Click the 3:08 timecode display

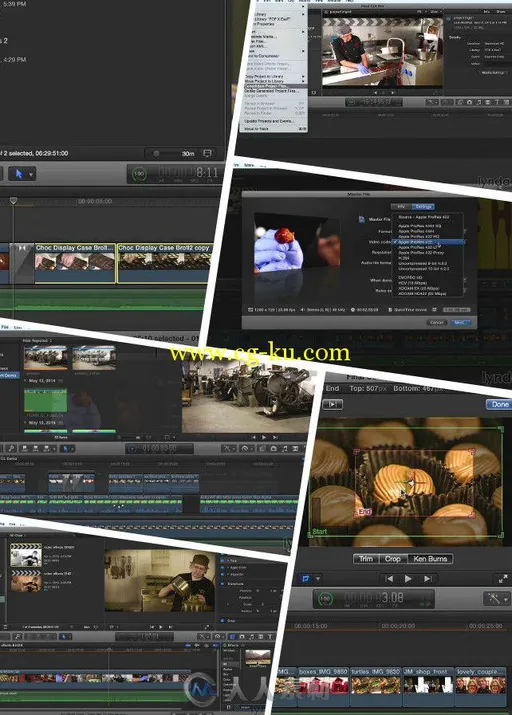pos(374,598)
